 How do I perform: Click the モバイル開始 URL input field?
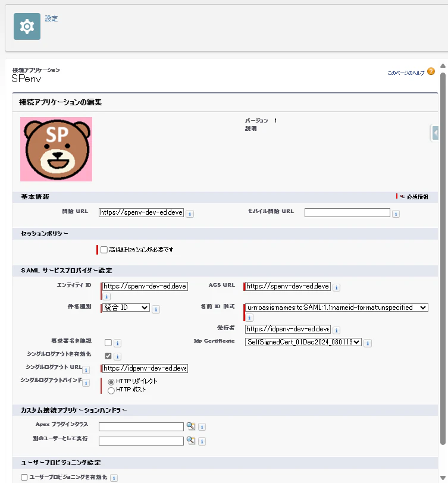[347, 212]
